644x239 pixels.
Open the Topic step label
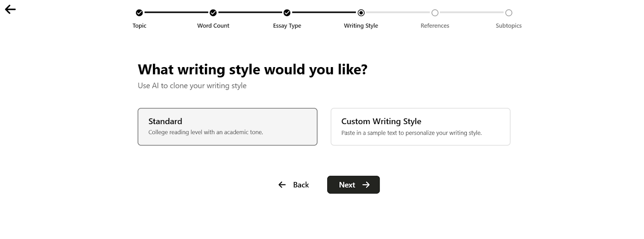pyautogui.click(x=139, y=26)
